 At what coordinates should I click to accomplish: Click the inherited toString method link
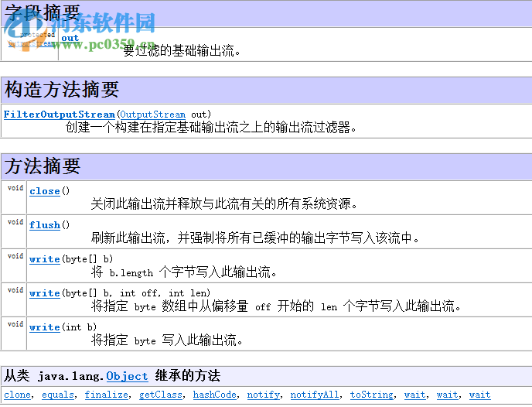tap(372, 395)
